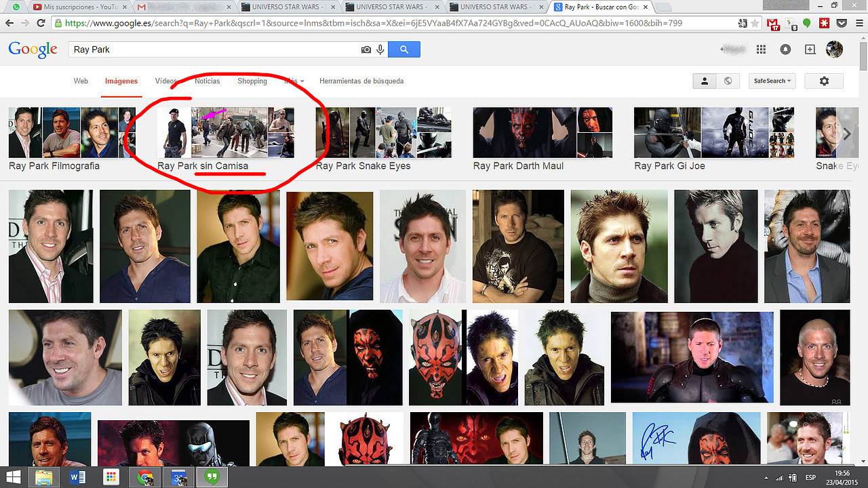868x488 pixels.
Task: Switch to the Hangouts taskbar app
Action: pos(212,477)
